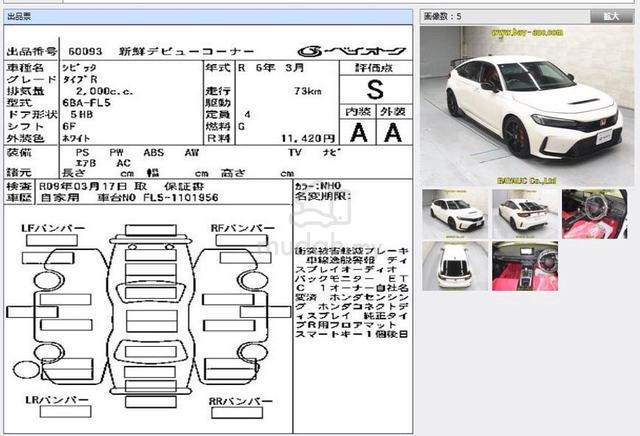
Task: Click the LFバンパー label on the diagram
Action: (53, 228)
